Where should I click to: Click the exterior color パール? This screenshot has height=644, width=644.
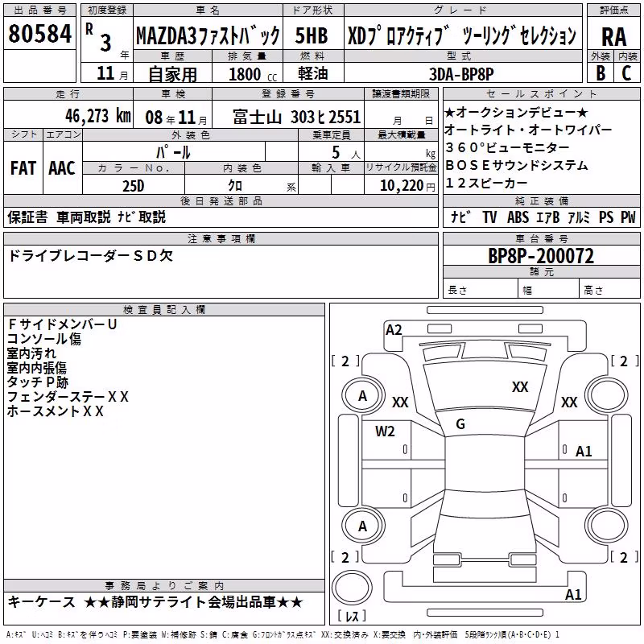173,152
